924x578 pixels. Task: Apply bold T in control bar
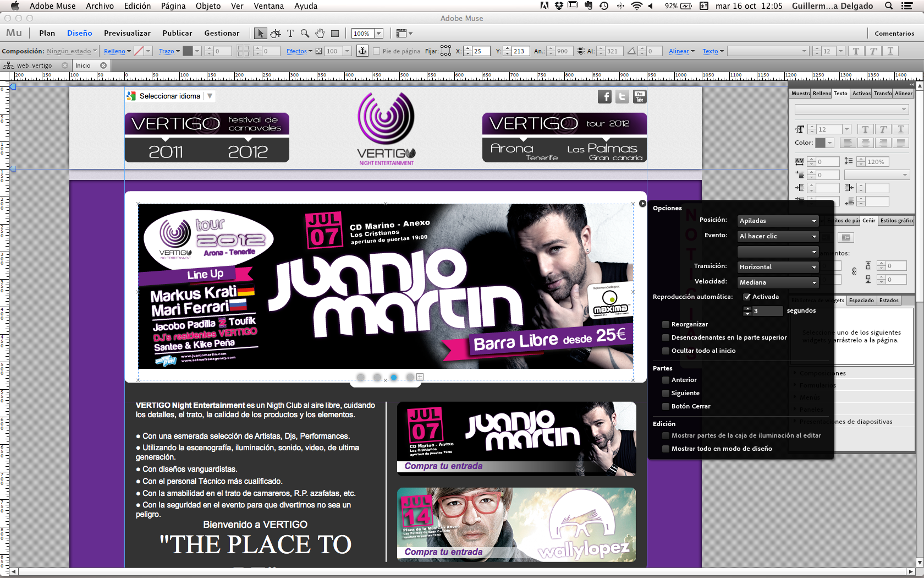click(856, 51)
